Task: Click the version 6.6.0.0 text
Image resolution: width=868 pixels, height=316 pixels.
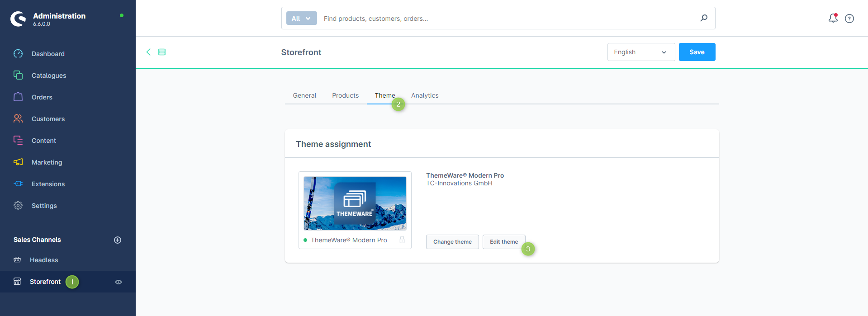Action: pyautogui.click(x=42, y=24)
